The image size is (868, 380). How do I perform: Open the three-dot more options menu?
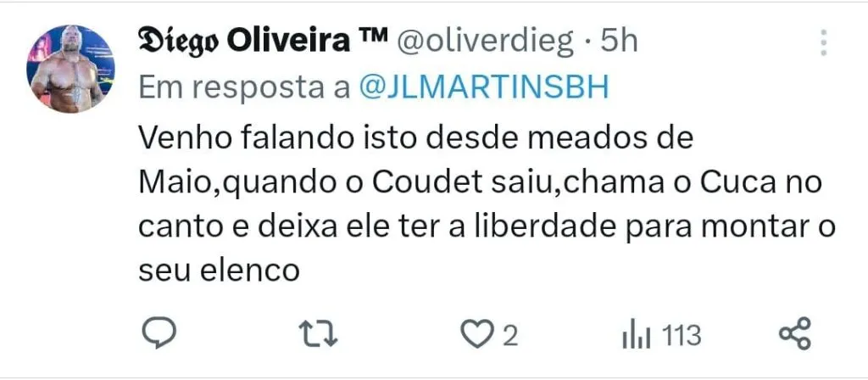click(824, 42)
